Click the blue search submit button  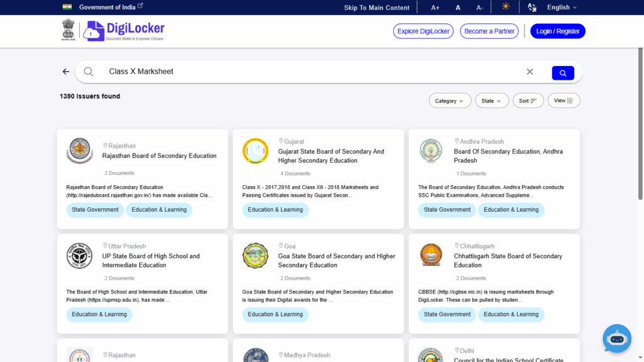click(563, 73)
